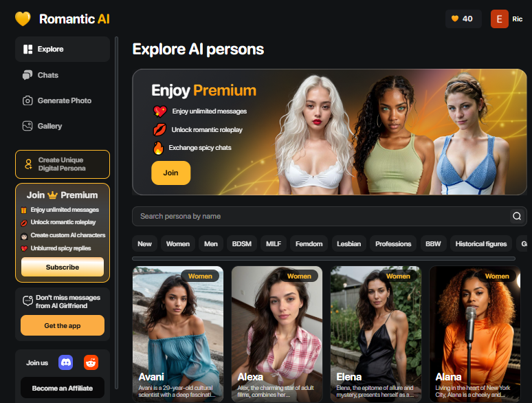
Task: Focus the Search persona by name field
Action: tap(321, 216)
